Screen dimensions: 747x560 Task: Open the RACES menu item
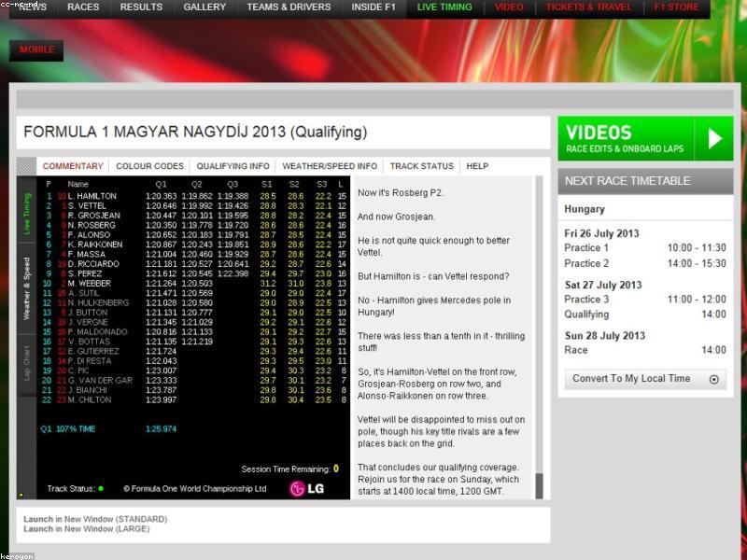[x=83, y=7]
